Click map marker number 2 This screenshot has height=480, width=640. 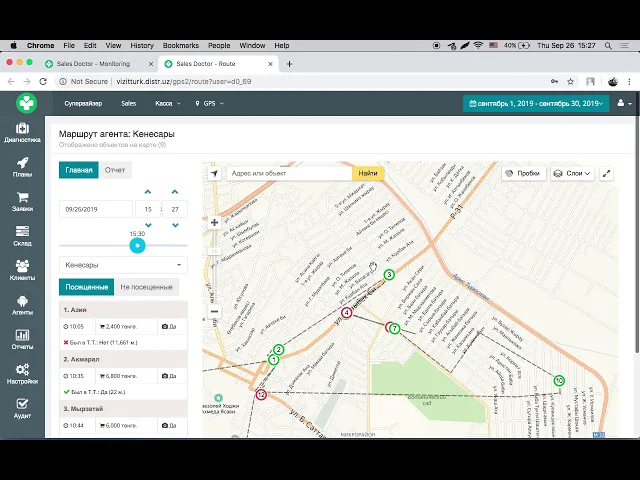point(278,349)
